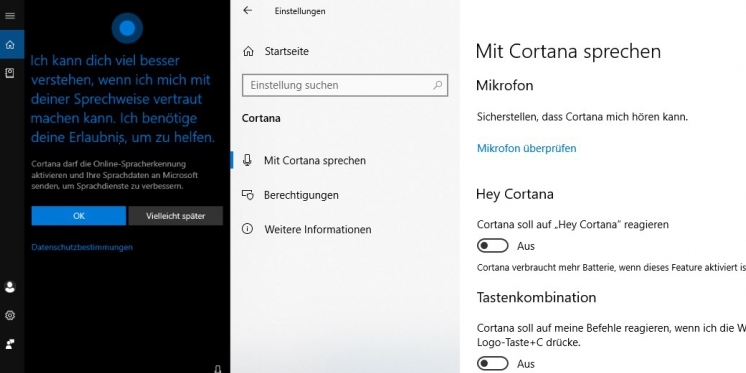This screenshot has height=373, width=746.
Task: Click the Einstellungen window title
Action: click(300, 11)
